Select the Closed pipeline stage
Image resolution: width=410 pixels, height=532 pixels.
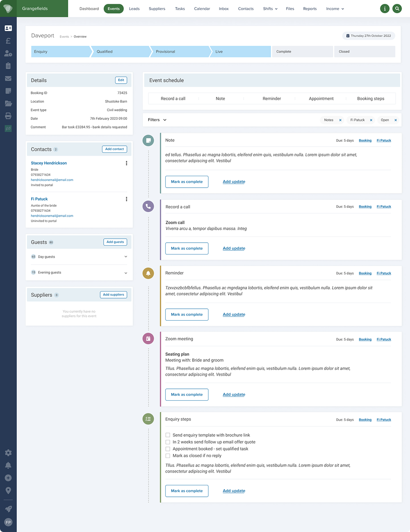tap(365, 52)
